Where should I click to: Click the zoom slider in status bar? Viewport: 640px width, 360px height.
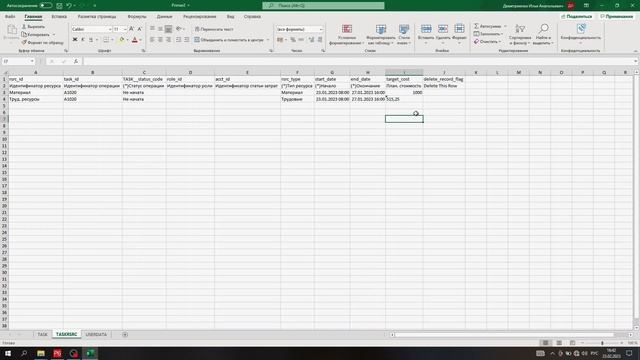point(602,343)
